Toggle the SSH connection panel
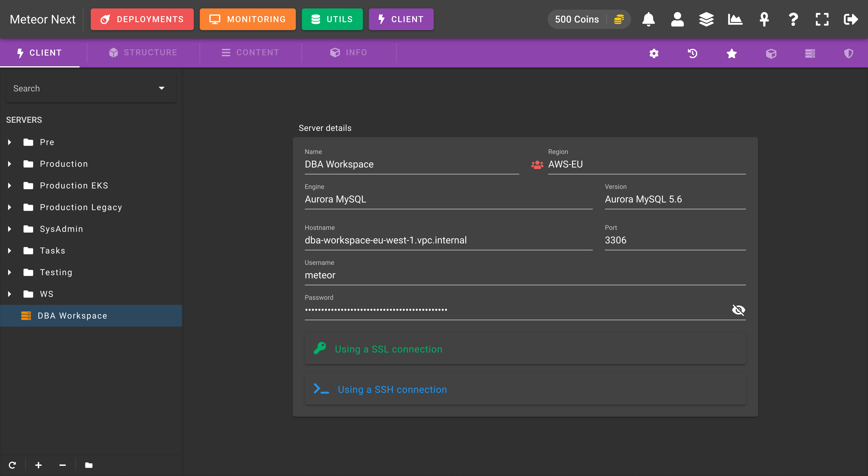This screenshot has height=476, width=868. (x=525, y=389)
